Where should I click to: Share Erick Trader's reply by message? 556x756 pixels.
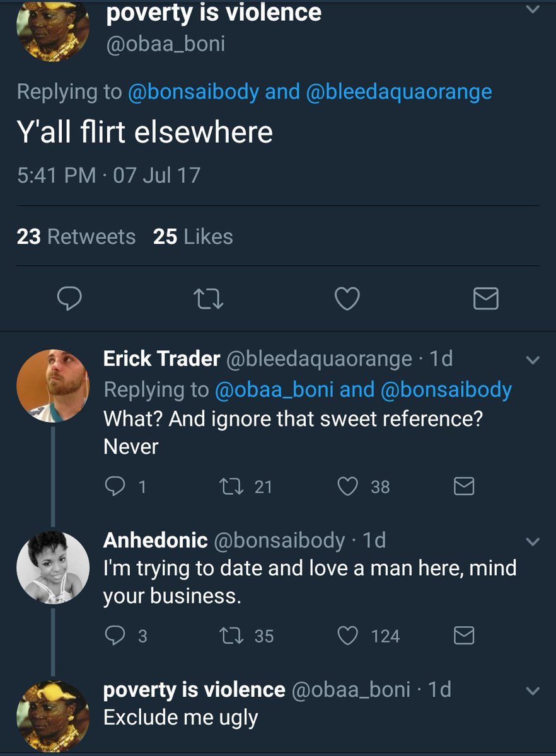pyautogui.click(x=464, y=486)
